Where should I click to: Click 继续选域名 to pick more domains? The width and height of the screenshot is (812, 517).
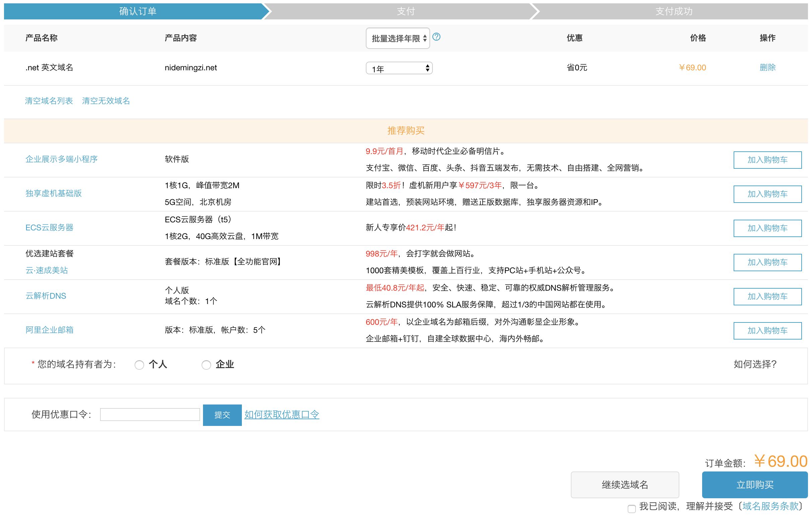[625, 485]
